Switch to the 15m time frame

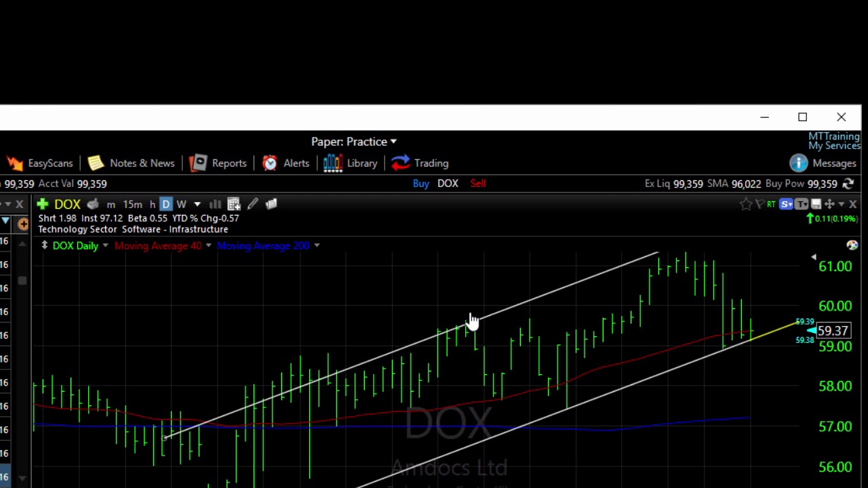pos(132,204)
